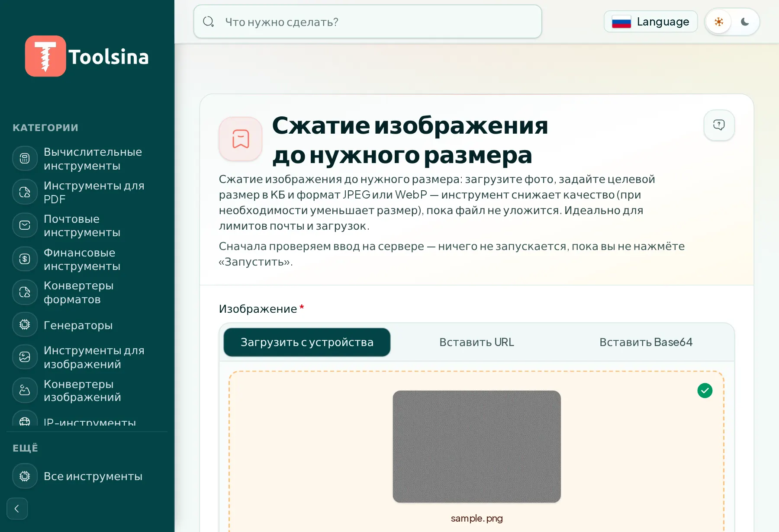This screenshot has width=779, height=532.
Task: Click Почтовые инструменты envelope icon
Action: pos(25,225)
